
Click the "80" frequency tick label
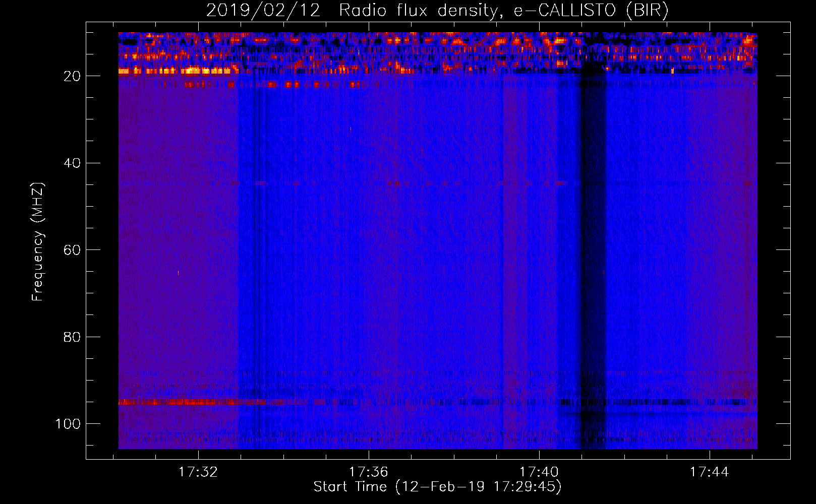tap(72, 337)
